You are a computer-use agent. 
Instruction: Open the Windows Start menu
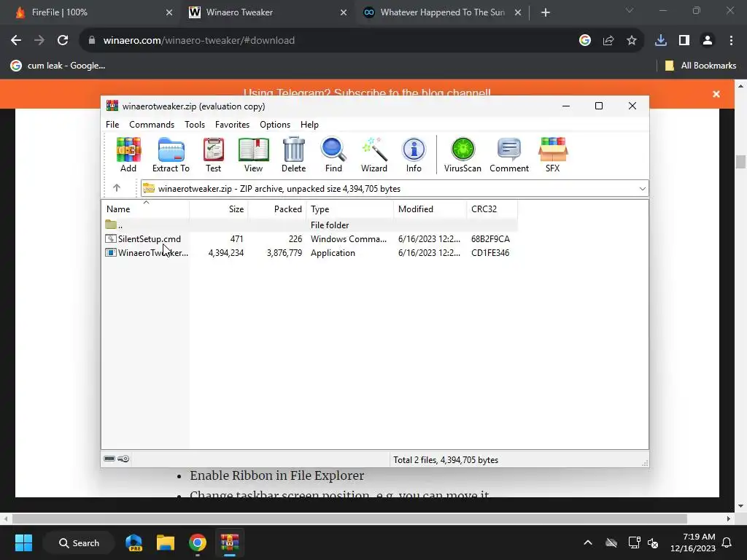pyautogui.click(x=23, y=542)
